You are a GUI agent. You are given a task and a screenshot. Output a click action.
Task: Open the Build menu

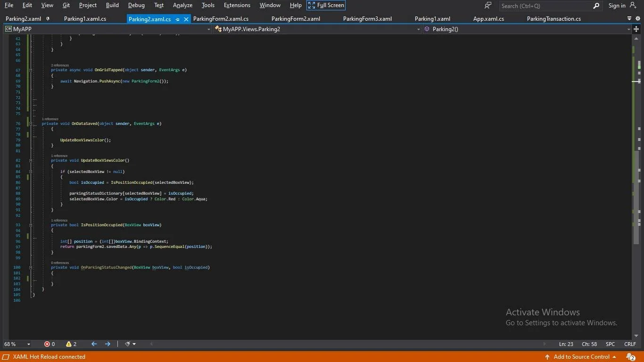click(x=112, y=5)
